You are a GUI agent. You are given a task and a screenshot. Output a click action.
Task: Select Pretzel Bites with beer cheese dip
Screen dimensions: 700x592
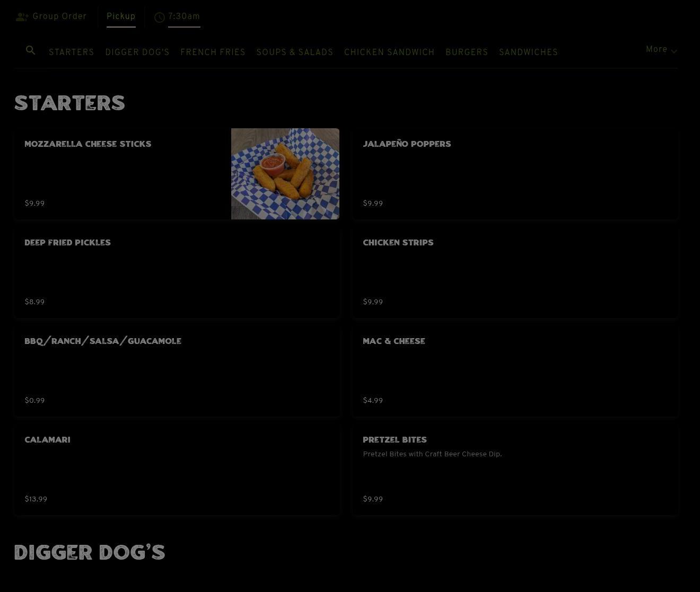(514, 470)
